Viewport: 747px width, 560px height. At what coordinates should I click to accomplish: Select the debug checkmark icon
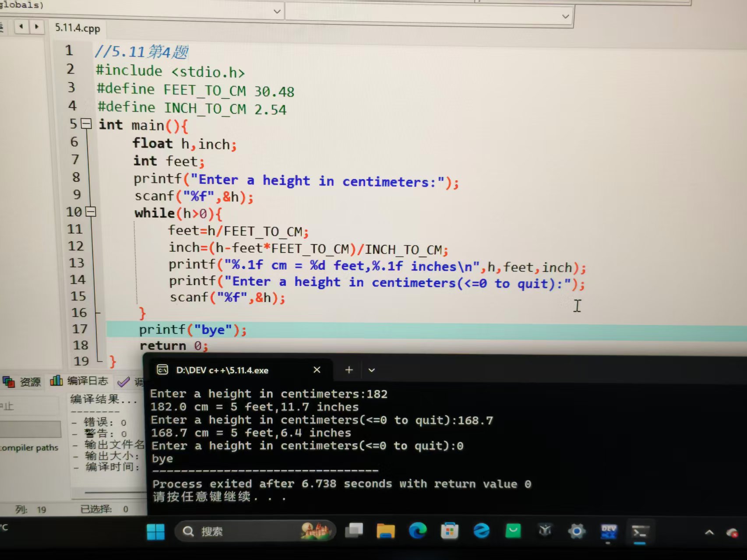(123, 381)
